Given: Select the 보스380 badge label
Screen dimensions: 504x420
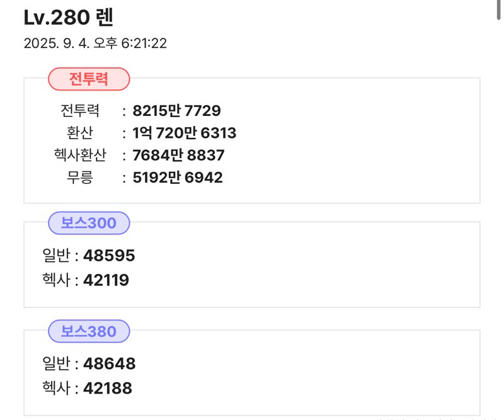Looking at the screenshot, I should pyautogui.click(x=89, y=331).
